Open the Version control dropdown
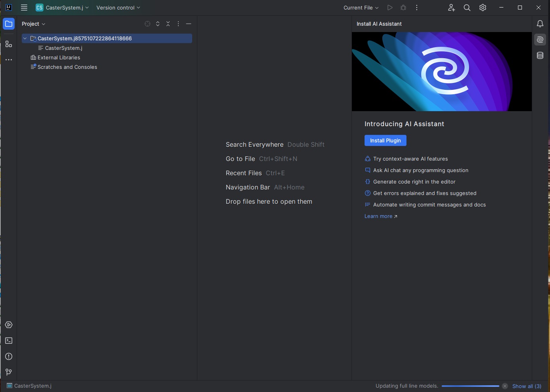Viewport: 550px width, 392px height. tap(118, 8)
